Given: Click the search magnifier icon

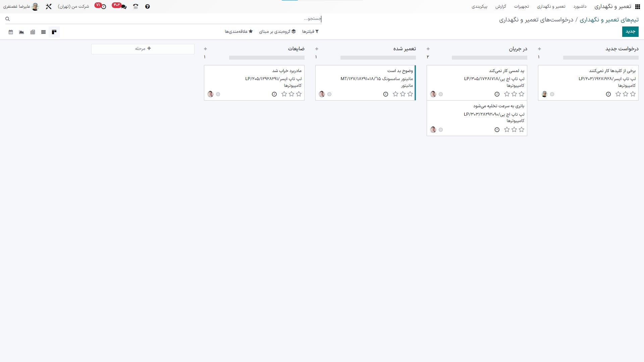Looking at the screenshot, I should tap(7, 19).
